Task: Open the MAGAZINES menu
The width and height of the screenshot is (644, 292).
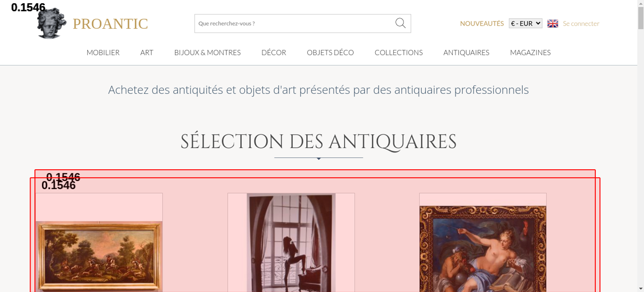Action: pos(530,52)
